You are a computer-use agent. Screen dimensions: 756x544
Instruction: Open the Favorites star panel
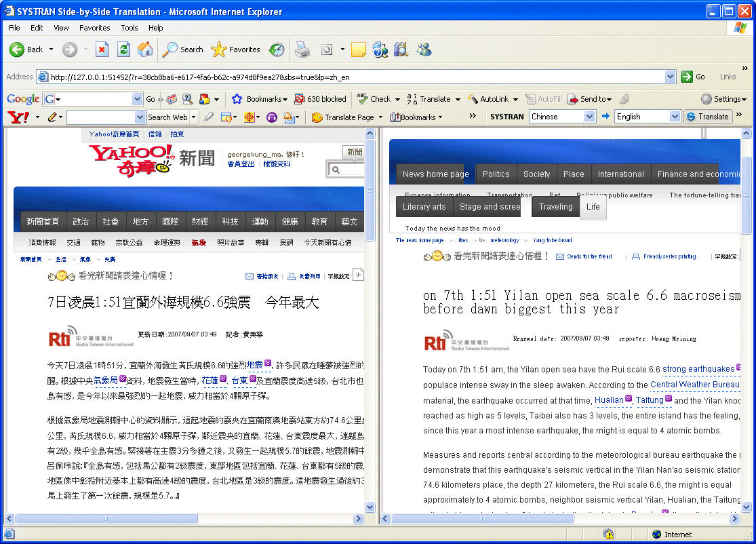pyautogui.click(x=236, y=50)
